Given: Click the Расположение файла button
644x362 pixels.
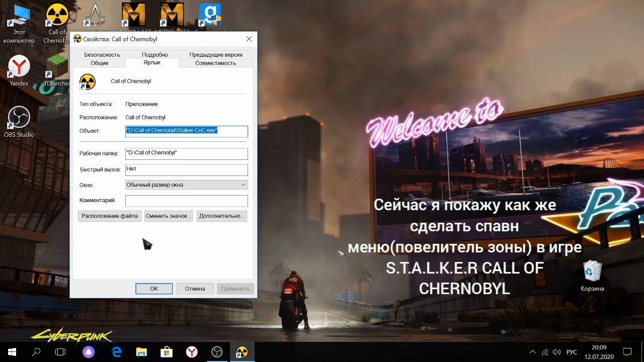Looking at the screenshot, I should 110,216.
